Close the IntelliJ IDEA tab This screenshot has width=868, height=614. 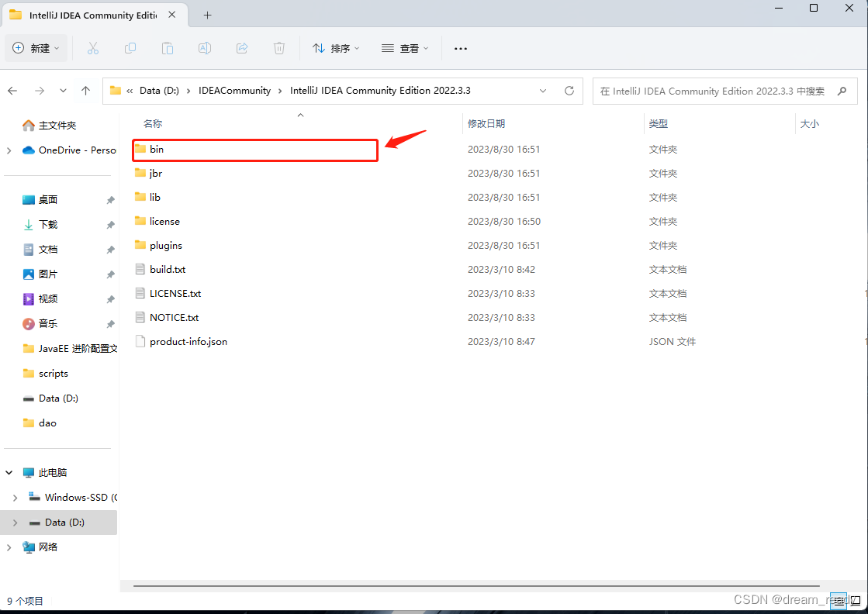coord(172,15)
